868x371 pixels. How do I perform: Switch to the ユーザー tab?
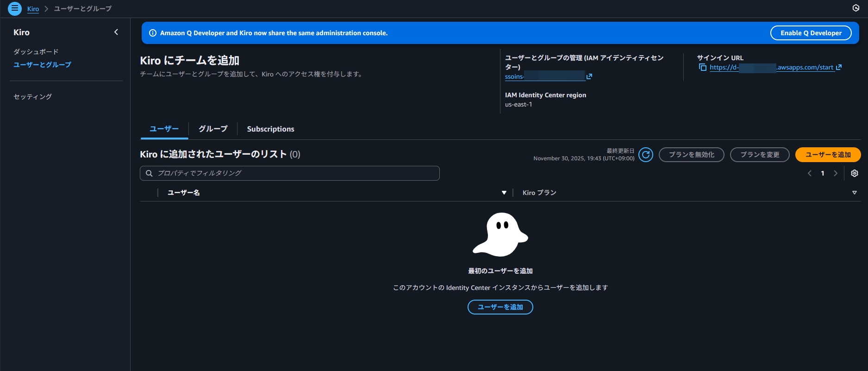[x=164, y=129]
